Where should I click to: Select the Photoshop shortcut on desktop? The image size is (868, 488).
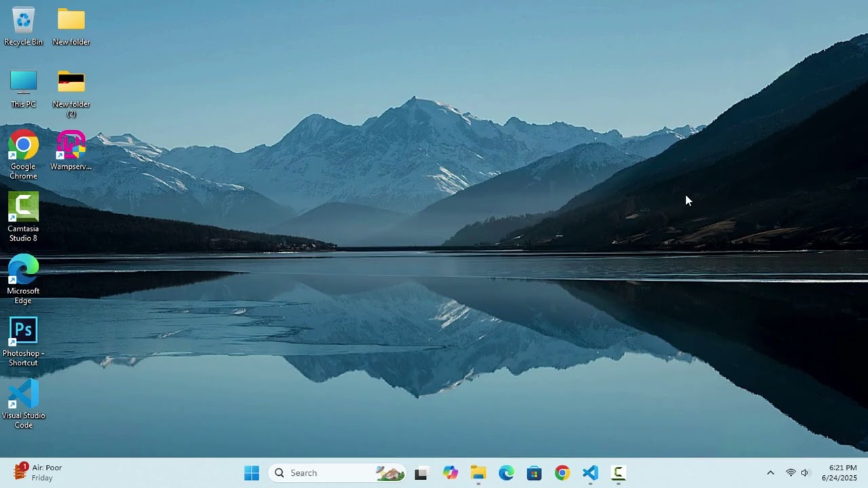coord(23,342)
